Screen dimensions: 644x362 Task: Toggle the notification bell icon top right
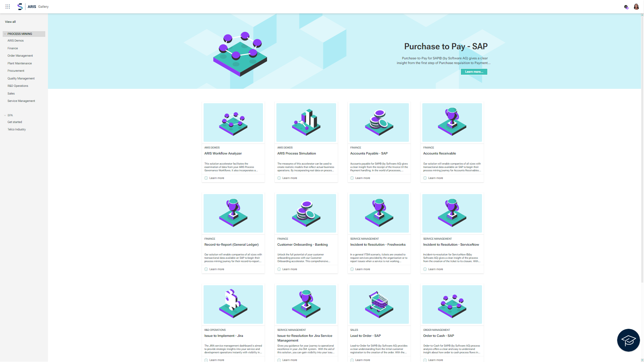[x=626, y=6]
